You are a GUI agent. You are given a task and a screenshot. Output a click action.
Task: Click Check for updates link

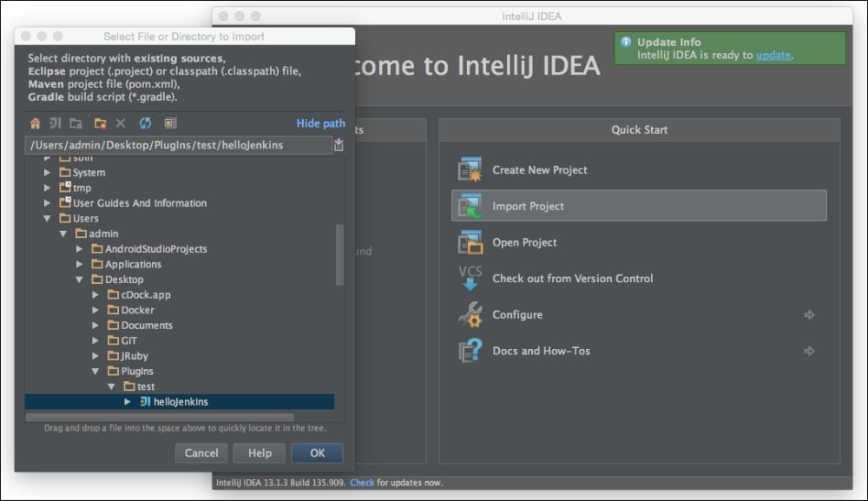(x=362, y=483)
